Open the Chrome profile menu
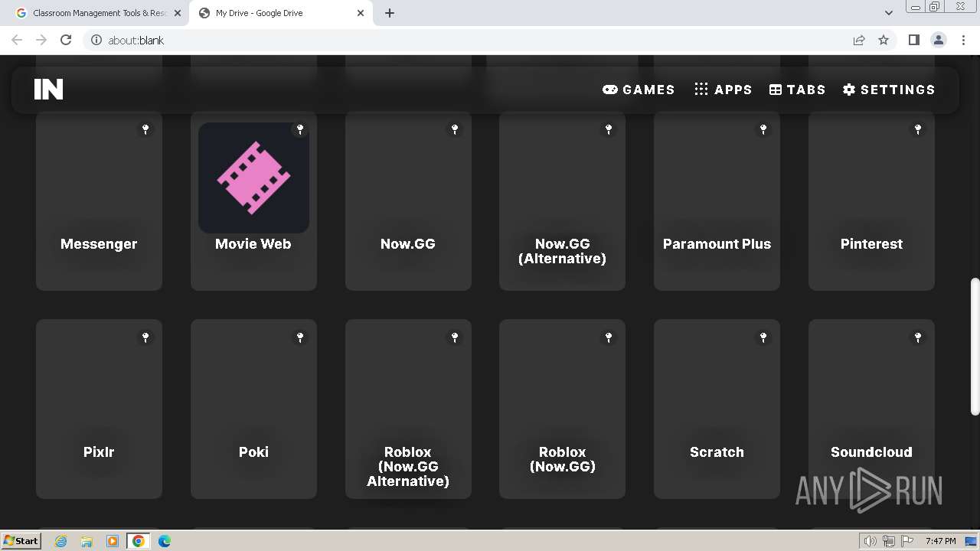The image size is (980, 551). coord(939,40)
